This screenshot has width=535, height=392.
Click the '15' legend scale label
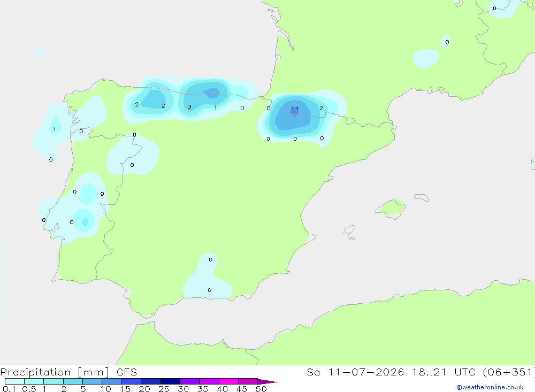click(125, 389)
